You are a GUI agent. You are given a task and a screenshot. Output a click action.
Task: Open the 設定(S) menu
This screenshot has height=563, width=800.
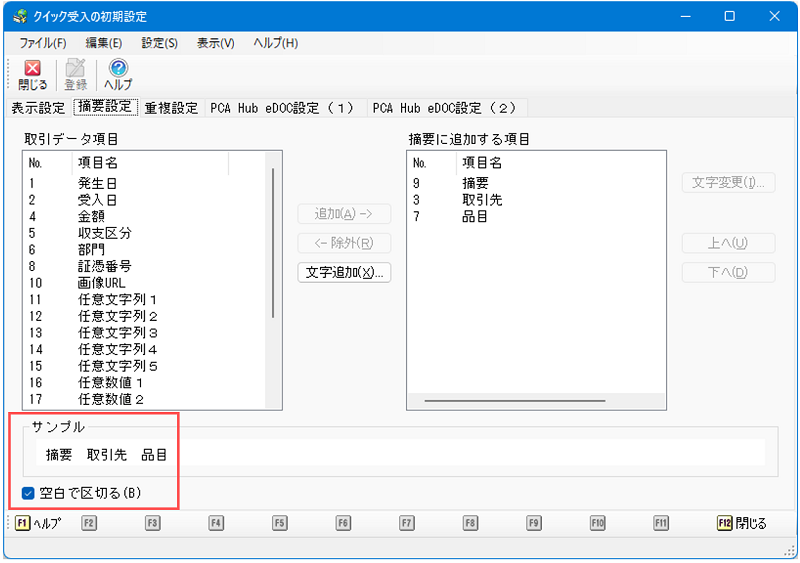[x=160, y=43]
